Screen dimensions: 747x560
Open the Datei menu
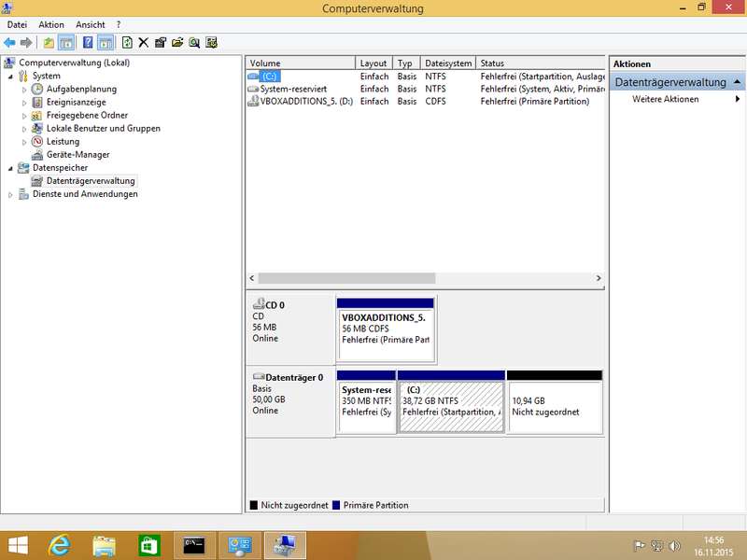(17, 25)
